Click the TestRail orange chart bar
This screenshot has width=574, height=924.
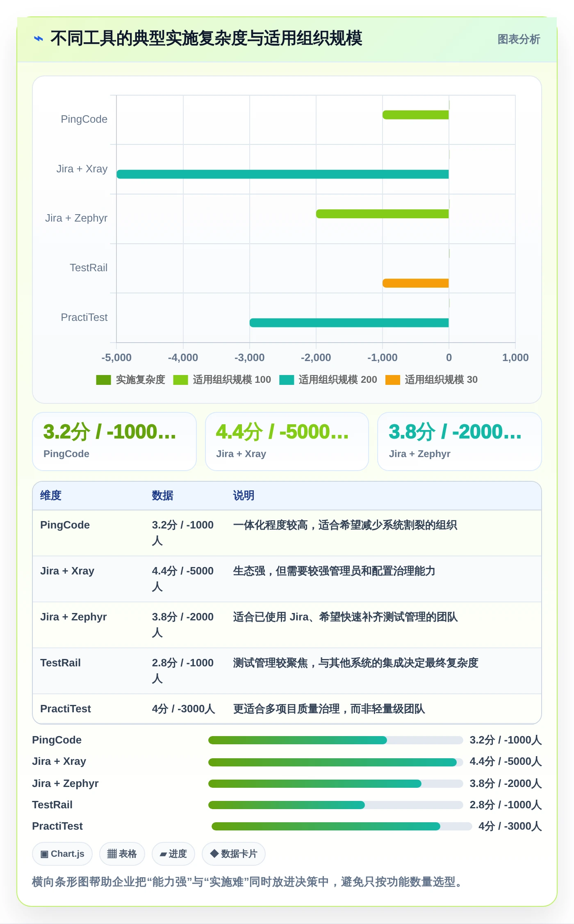click(415, 283)
